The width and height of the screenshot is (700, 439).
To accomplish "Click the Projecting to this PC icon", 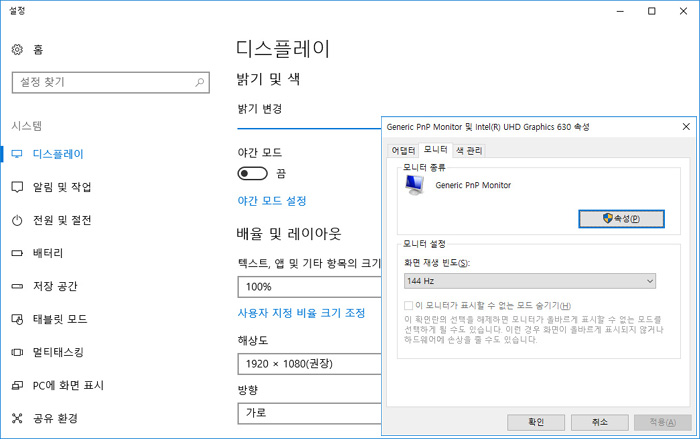I will click(17, 385).
